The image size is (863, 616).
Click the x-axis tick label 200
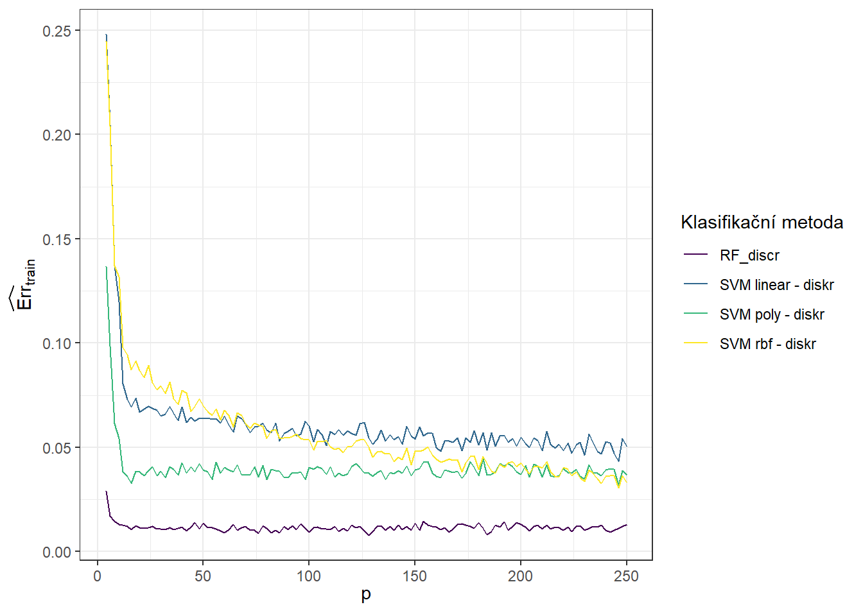point(520,576)
